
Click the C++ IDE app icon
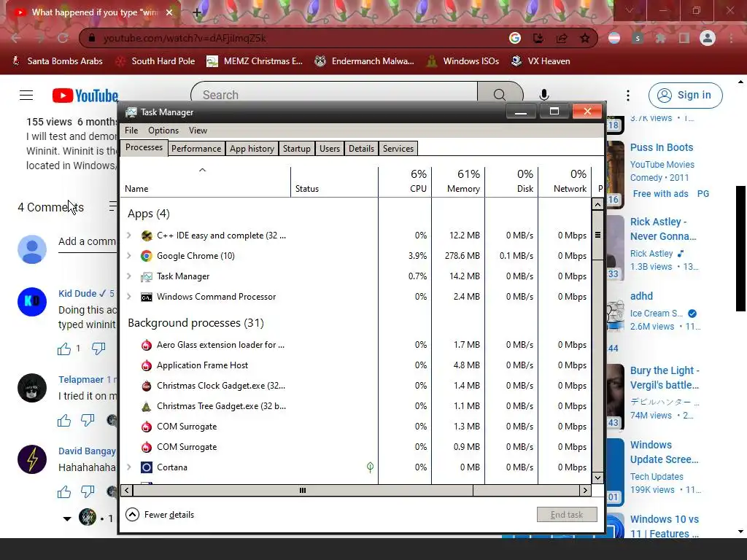click(x=146, y=236)
